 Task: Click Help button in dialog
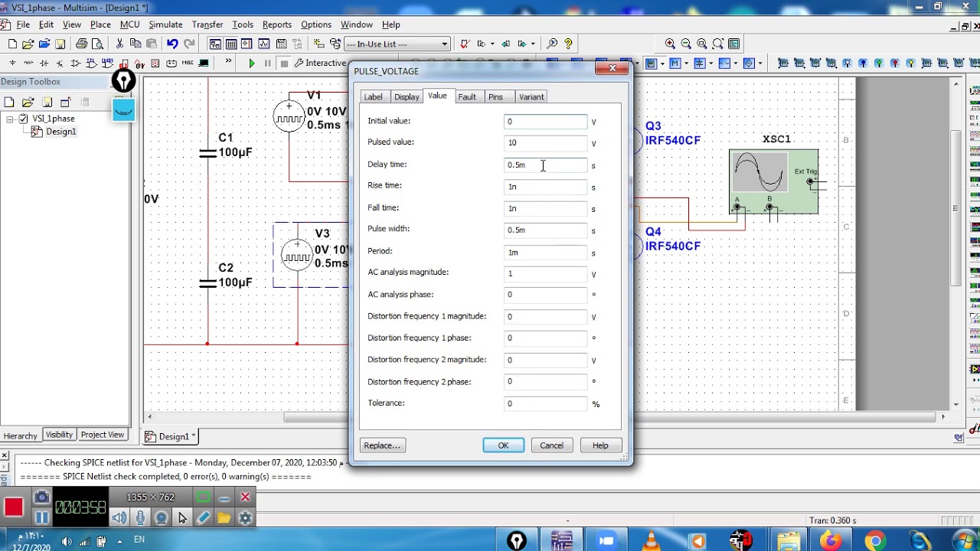click(600, 445)
